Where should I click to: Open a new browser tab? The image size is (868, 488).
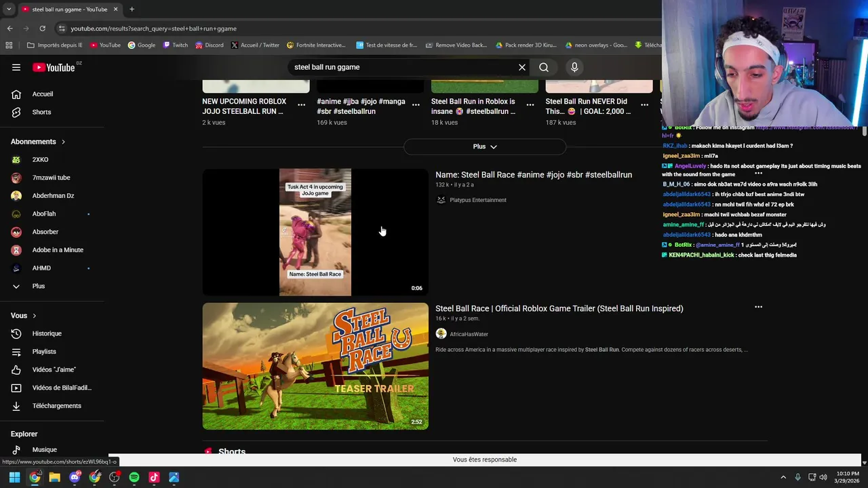[132, 9]
